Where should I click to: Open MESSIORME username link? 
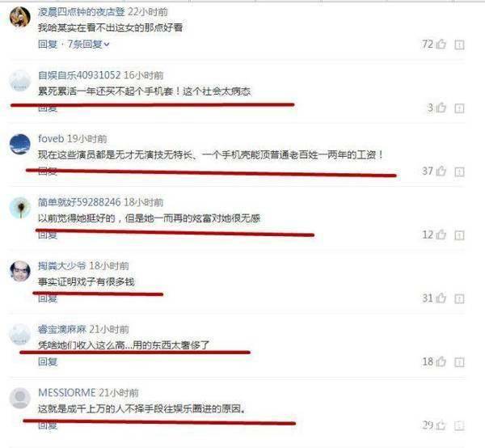click(x=66, y=393)
